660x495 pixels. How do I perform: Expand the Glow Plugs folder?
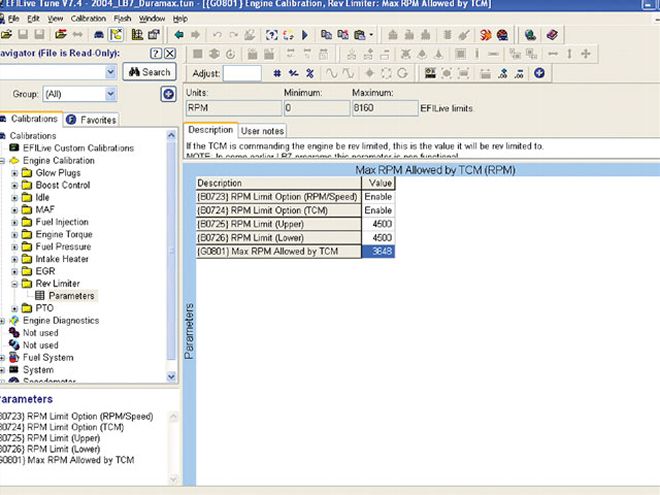[14, 173]
